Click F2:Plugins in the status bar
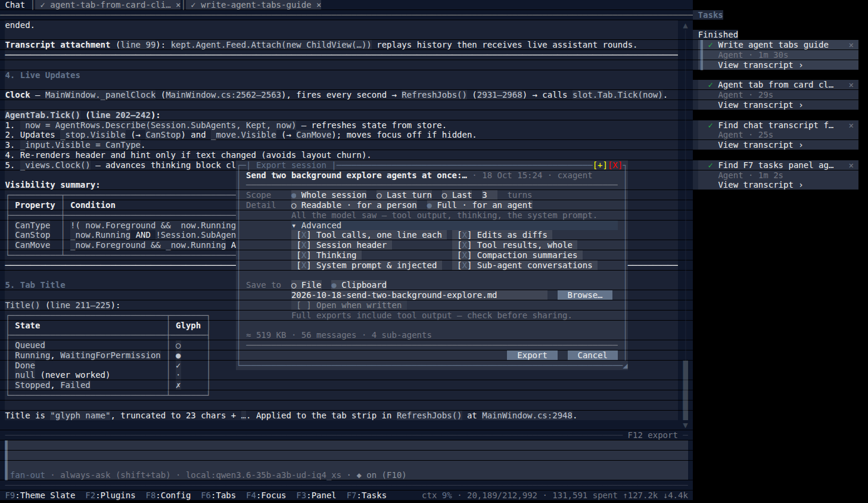The height and width of the screenshot is (503, 868). pyautogui.click(x=110, y=495)
